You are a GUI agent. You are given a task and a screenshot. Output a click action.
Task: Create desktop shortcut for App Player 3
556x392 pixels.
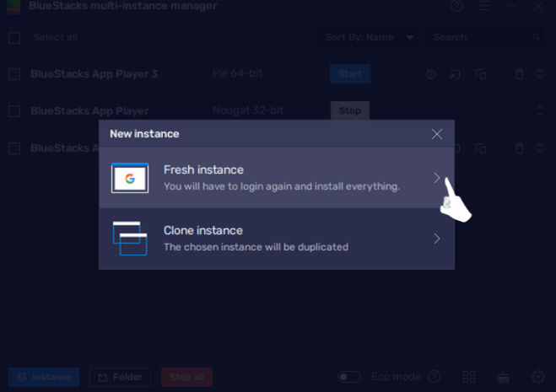point(455,74)
